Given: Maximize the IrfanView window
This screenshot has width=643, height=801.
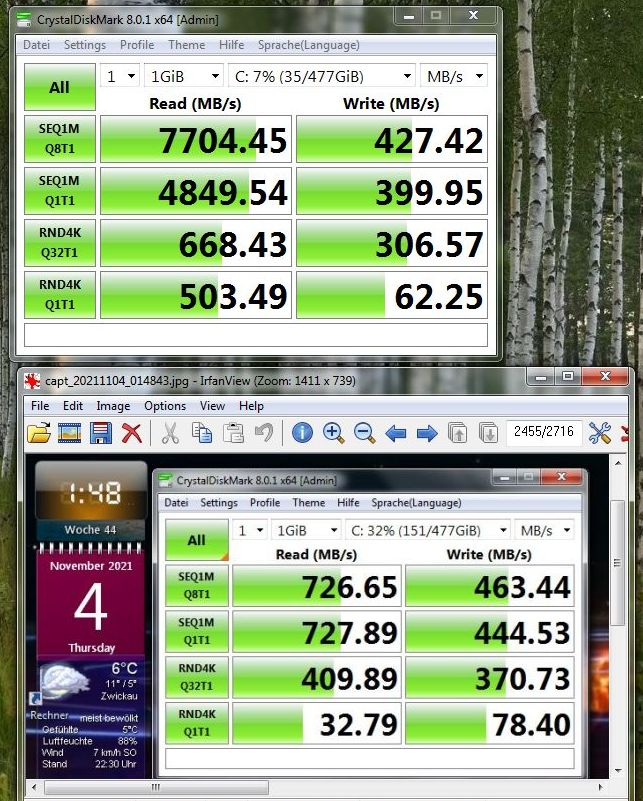Looking at the screenshot, I should pos(567,377).
